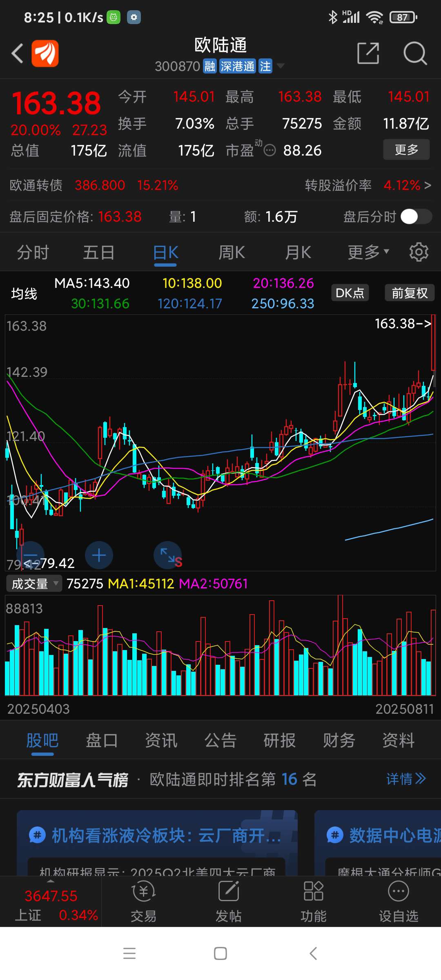The height and width of the screenshot is (980, 441).
Task: Zoom in chart with plus icon
Action: [x=99, y=555]
